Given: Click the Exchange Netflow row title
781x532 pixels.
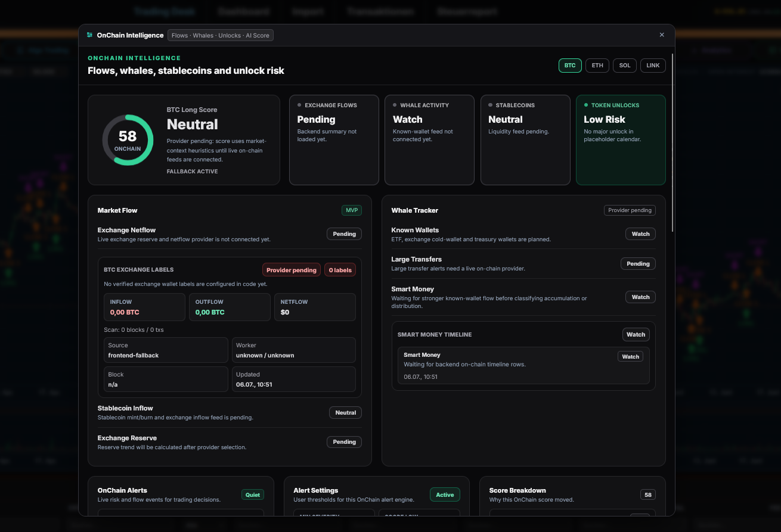Looking at the screenshot, I should pos(126,230).
